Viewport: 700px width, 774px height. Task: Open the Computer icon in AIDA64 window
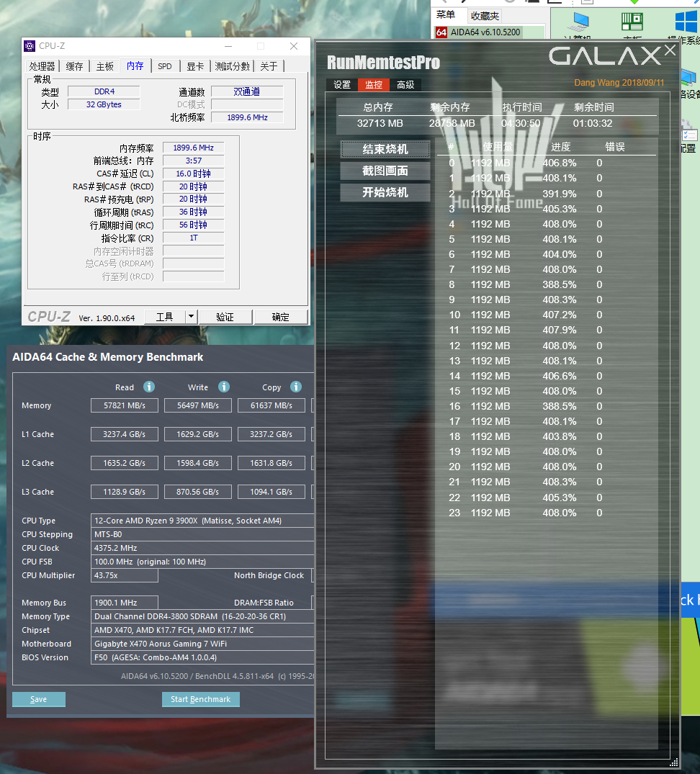(578, 22)
